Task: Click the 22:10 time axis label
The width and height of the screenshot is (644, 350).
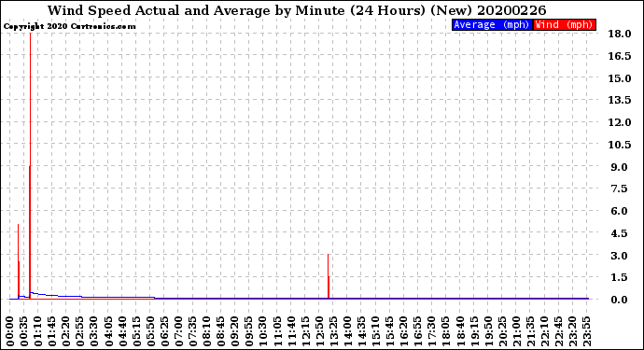Action: tap(544, 331)
